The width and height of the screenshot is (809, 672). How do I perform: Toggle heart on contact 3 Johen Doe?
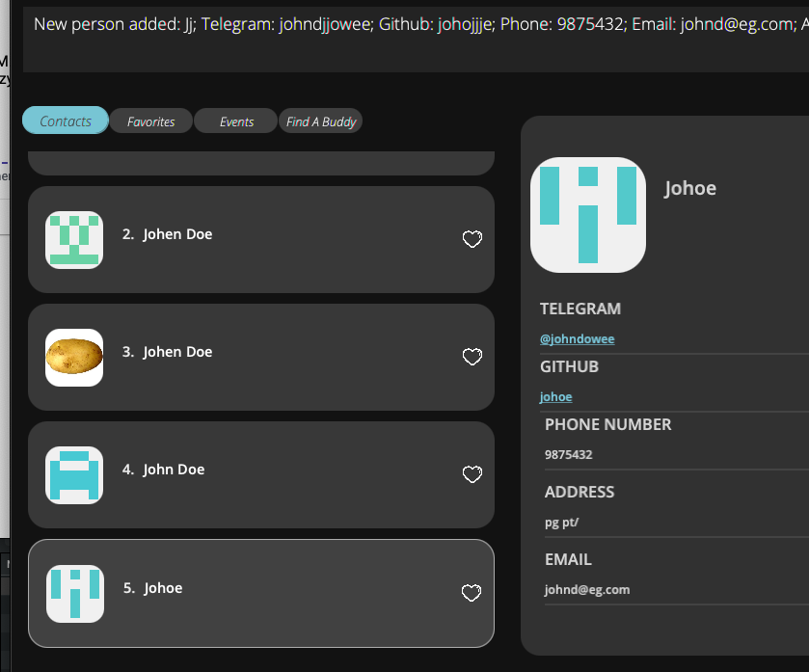click(x=472, y=357)
